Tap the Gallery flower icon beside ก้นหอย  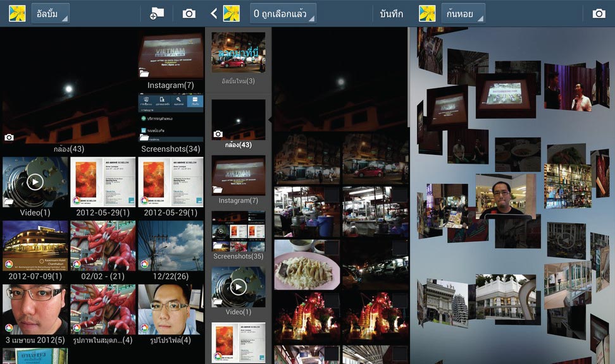click(427, 14)
